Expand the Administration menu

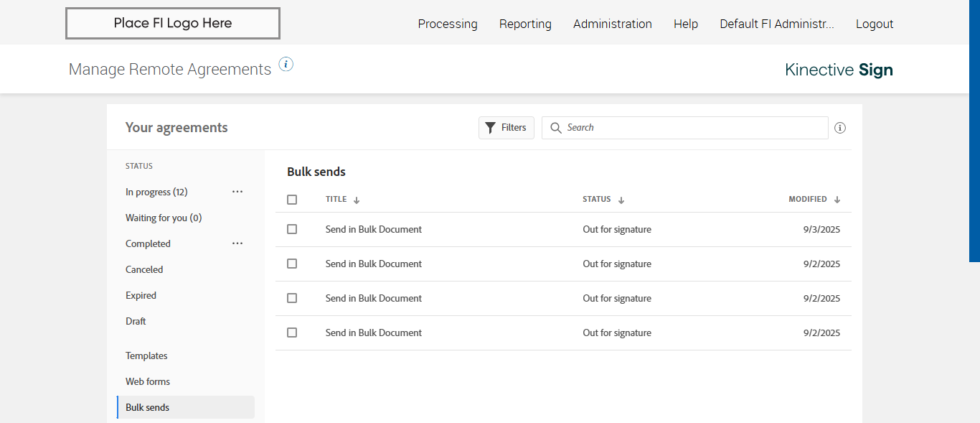[x=612, y=24]
